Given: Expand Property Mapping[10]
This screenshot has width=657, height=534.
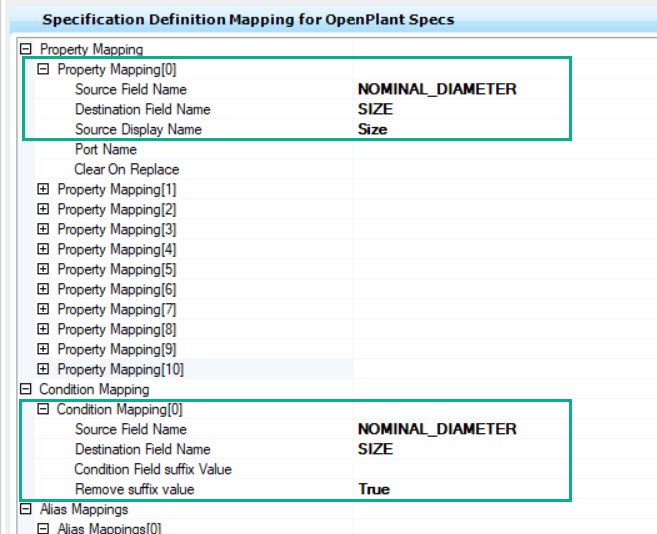Looking at the screenshot, I should 43,369.
